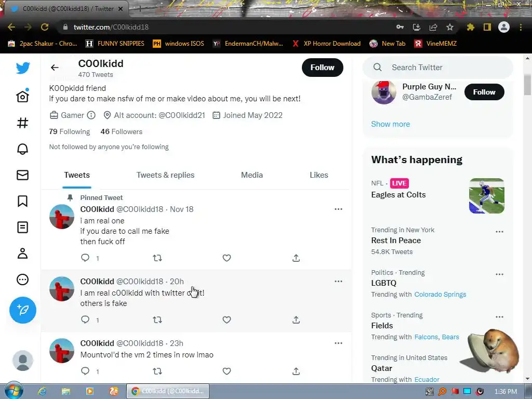Click the page vertical scrollbar thumb
The image size is (532, 399).
pos(527,85)
